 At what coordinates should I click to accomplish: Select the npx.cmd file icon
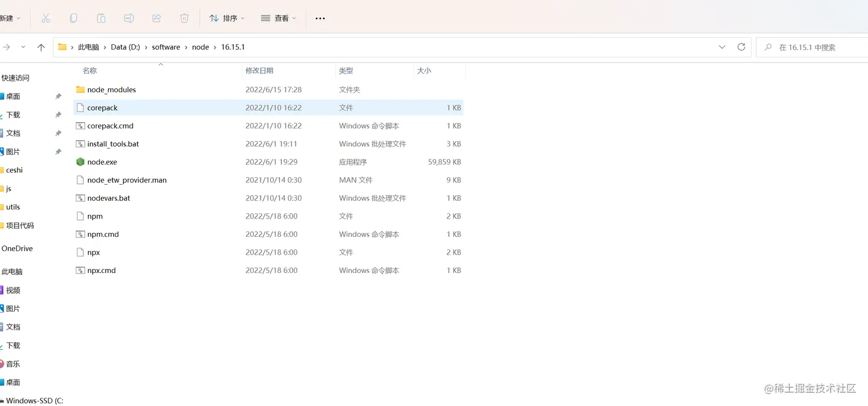(80, 270)
